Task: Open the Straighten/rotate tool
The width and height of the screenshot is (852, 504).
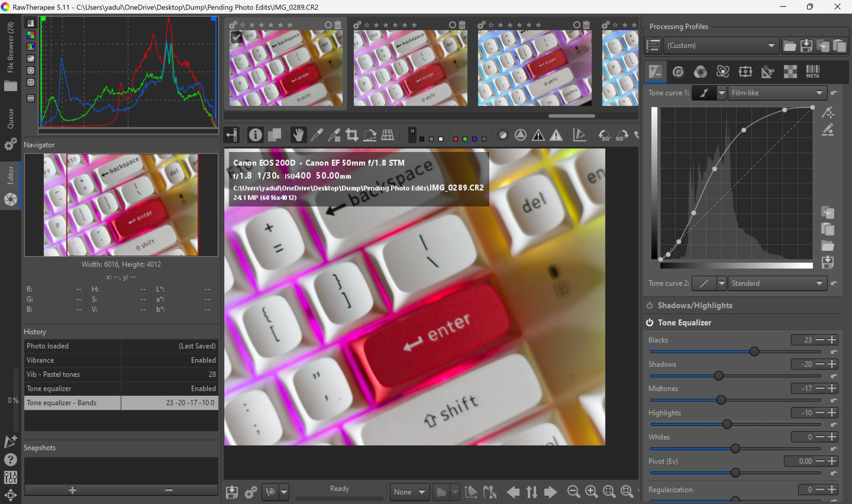Action: pos(370,135)
